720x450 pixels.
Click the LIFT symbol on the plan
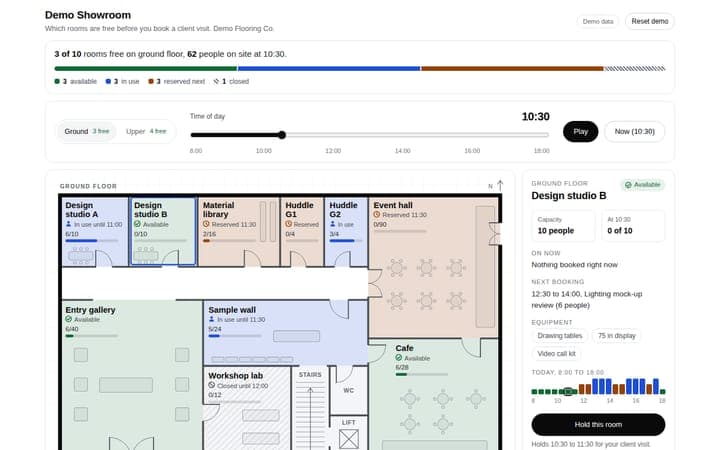(349, 439)
